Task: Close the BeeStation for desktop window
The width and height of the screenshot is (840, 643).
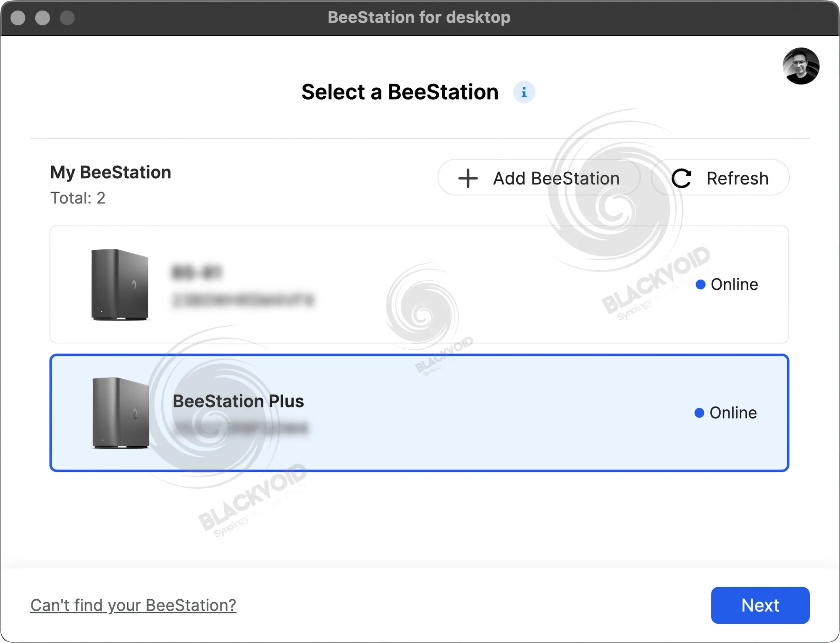Action: pyautogui.click(x=18, y=18)
